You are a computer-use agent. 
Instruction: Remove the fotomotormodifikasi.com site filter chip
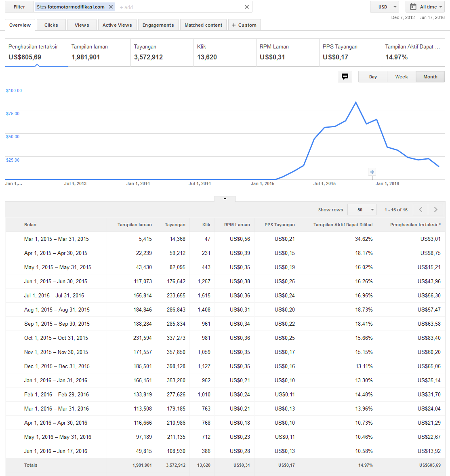pyautogui.click(x=111, y=7)
